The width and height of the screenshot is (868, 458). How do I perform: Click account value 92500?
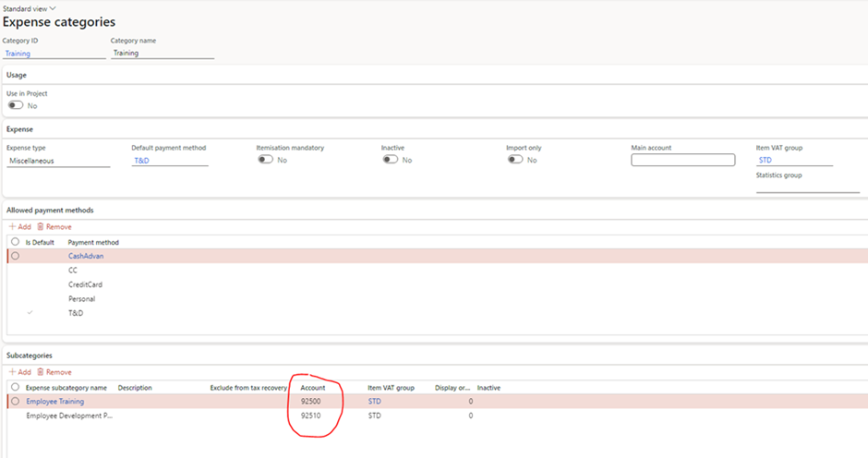[x=310, y=402]
